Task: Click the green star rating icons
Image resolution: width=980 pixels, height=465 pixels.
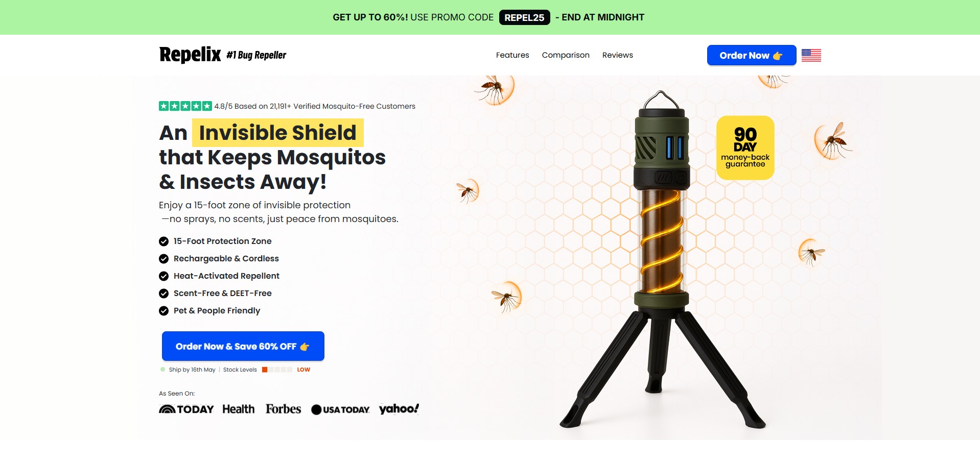Action: [x=185, y=106]
